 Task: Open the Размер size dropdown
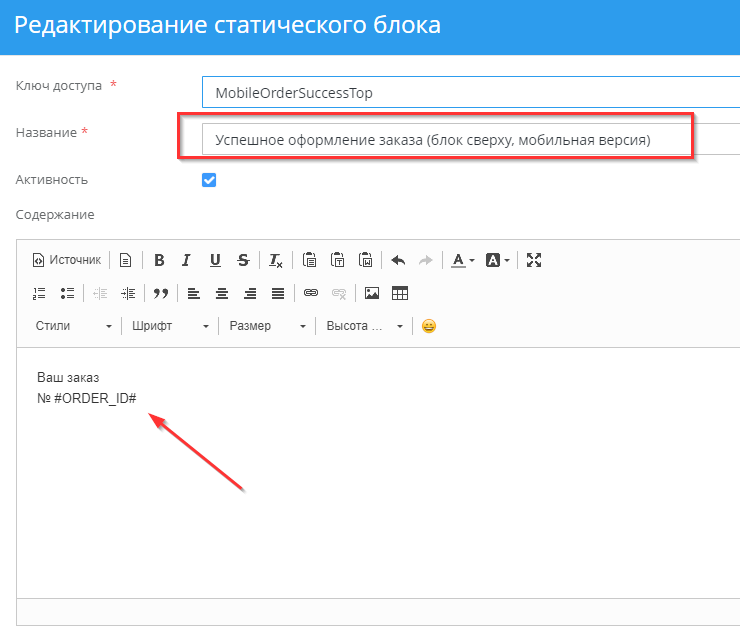coord(266,326)
